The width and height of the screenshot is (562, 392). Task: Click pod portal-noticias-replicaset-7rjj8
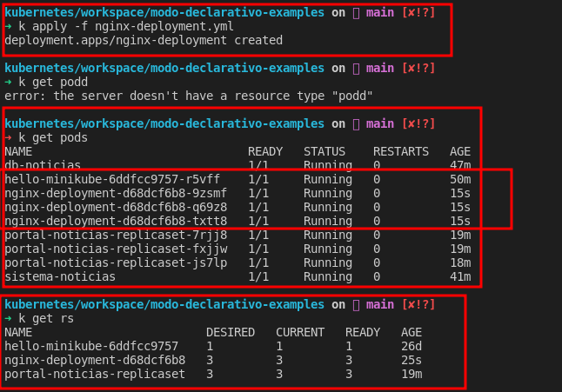click(116, 235)
